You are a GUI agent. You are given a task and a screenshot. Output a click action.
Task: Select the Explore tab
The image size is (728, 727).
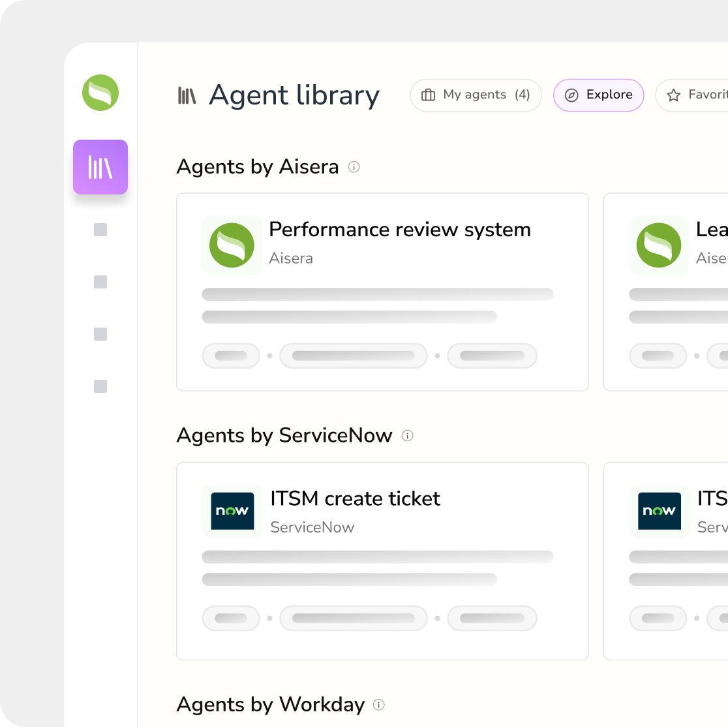coord(598,95)
